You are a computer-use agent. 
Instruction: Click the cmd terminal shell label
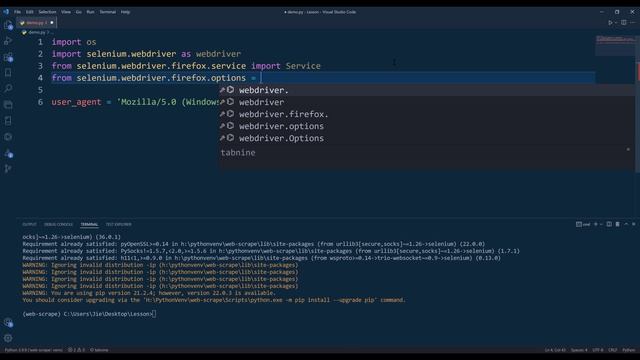pos(583,224)
